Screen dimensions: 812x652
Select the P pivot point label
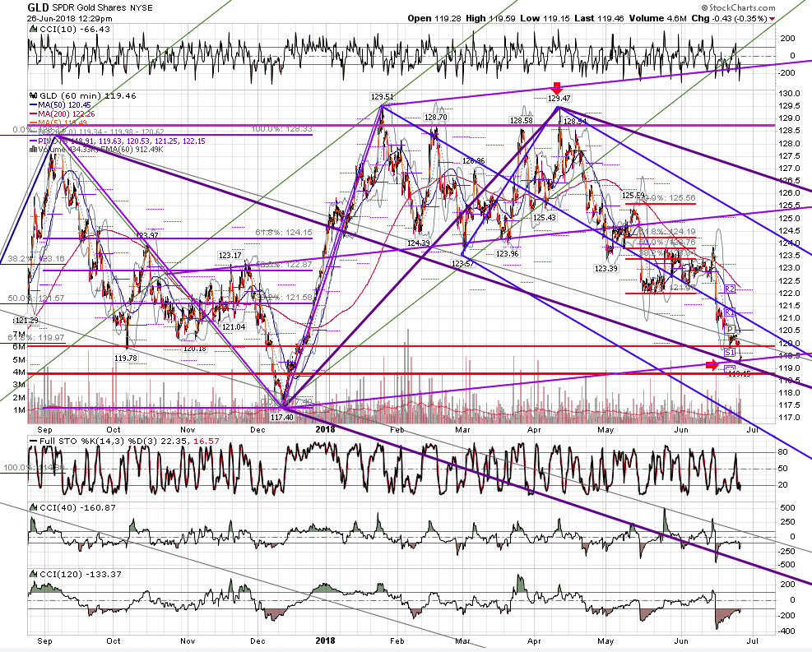730,330
